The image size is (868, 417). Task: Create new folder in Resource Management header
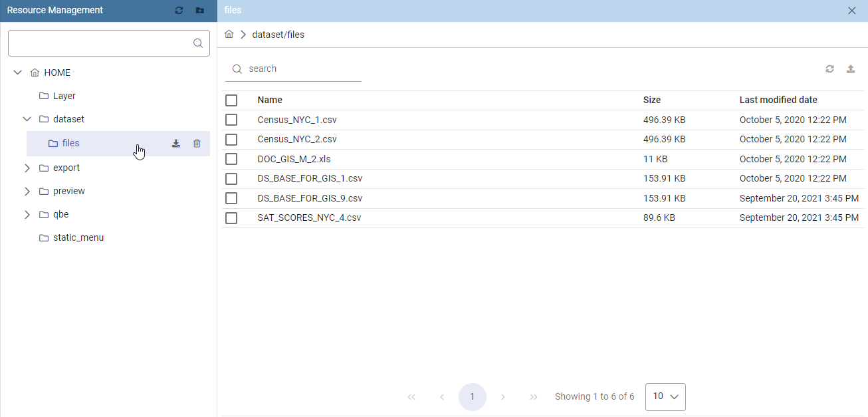click(x=200, y=11)
